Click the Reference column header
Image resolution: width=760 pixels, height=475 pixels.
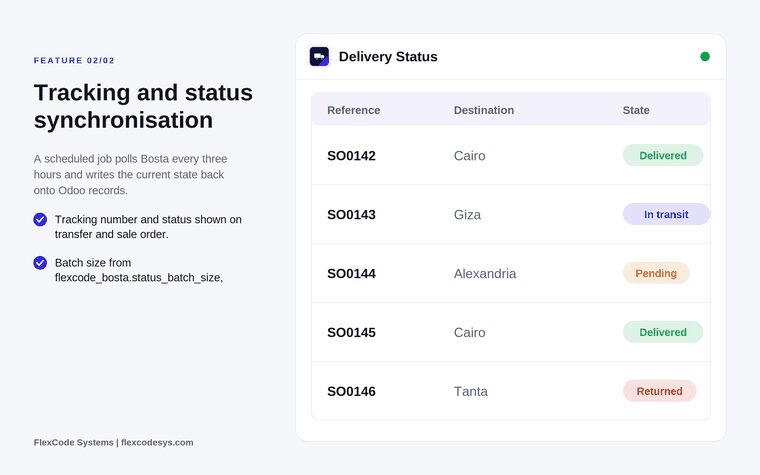click(x=353, y=110)
